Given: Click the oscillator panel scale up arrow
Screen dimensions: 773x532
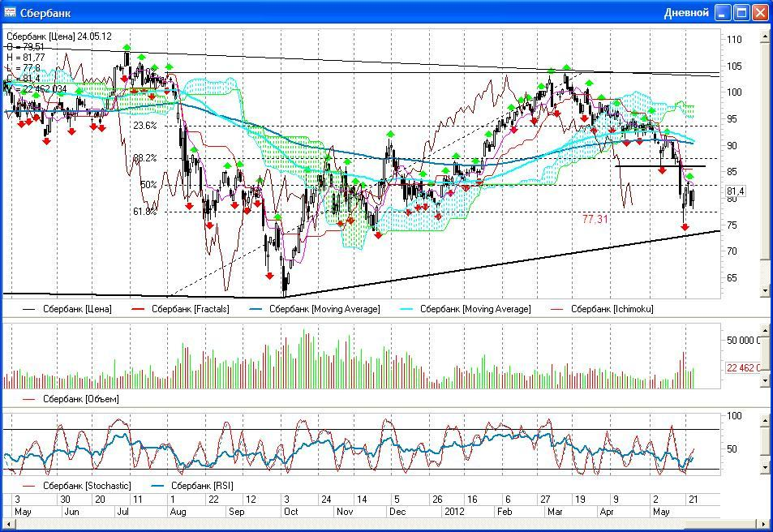Looking at the screenshot, I should 766,420.
